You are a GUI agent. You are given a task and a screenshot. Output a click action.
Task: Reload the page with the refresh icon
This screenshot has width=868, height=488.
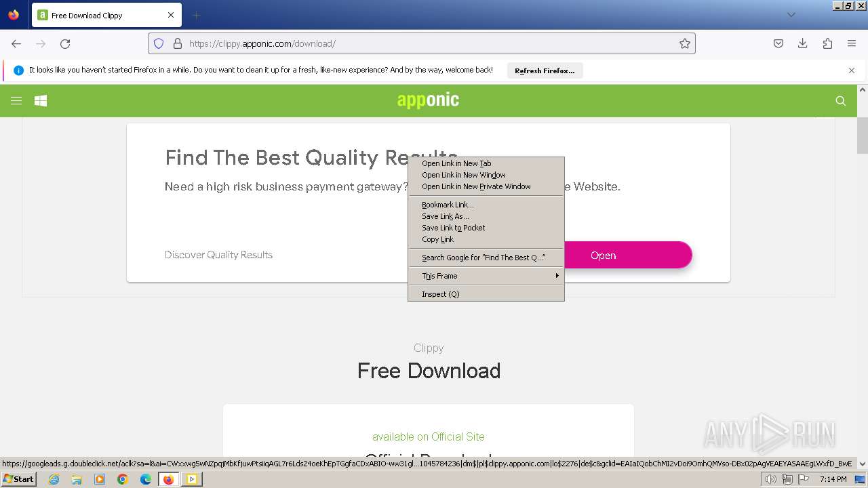65,43
